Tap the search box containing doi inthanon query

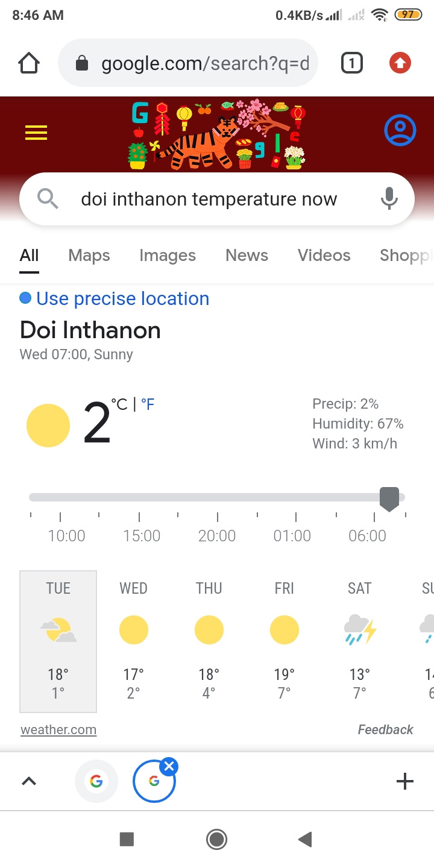click(x=209, y=199)
